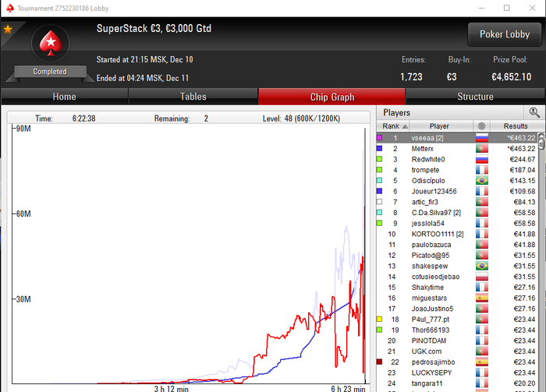The width and height of the screenshot is (546, 392).
Task: Select player Picatod@95
Action: point(457,256)
